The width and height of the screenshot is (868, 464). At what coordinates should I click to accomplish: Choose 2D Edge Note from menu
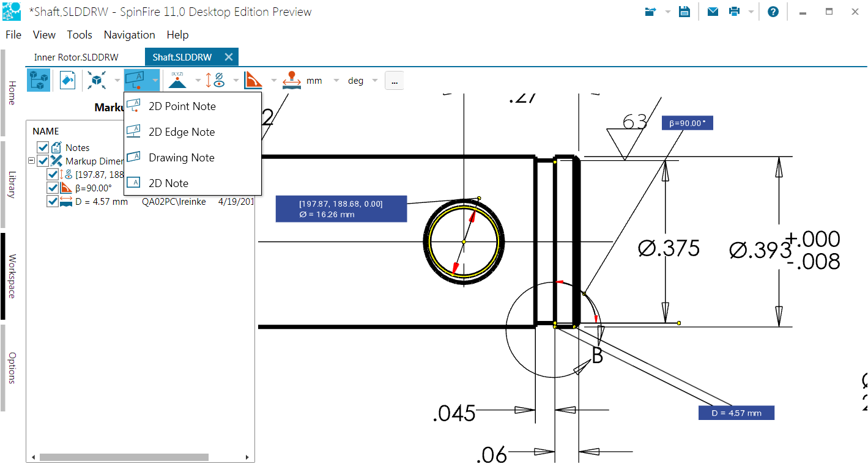coord(182,132)
